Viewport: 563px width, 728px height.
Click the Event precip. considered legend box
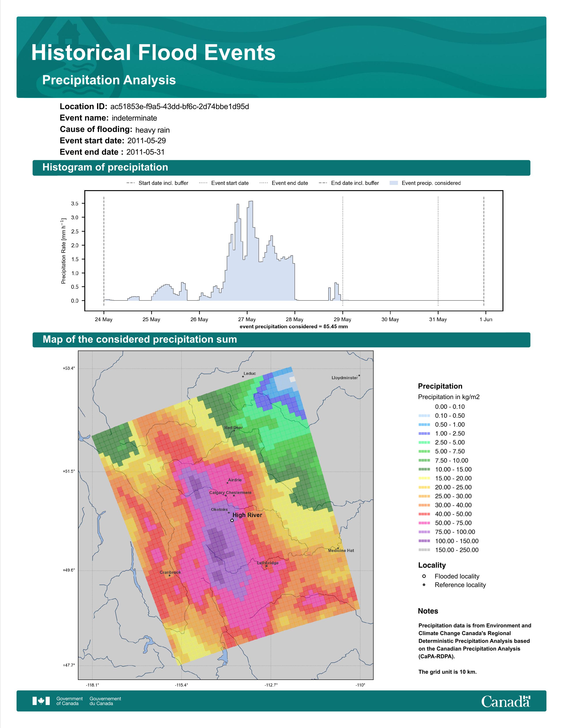pyautogui.click(x=394, y=183)
